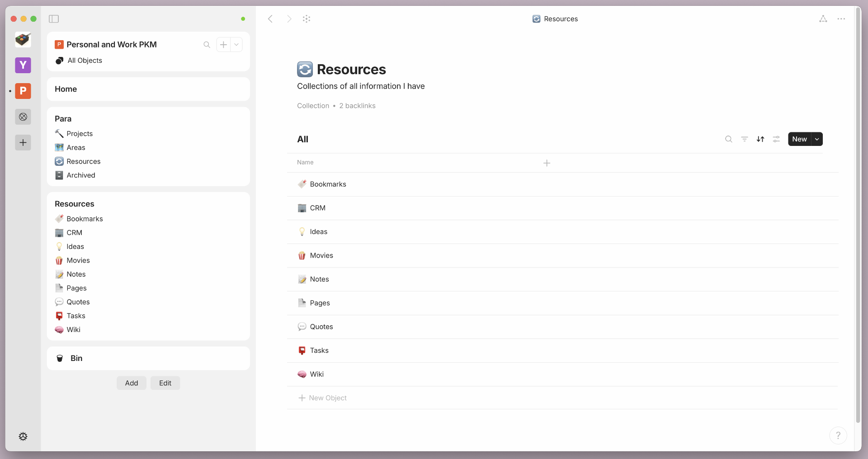The width and height of the screenshot is (868, 459).
Task: Add a new workspace with plus button
Action: 23,143
